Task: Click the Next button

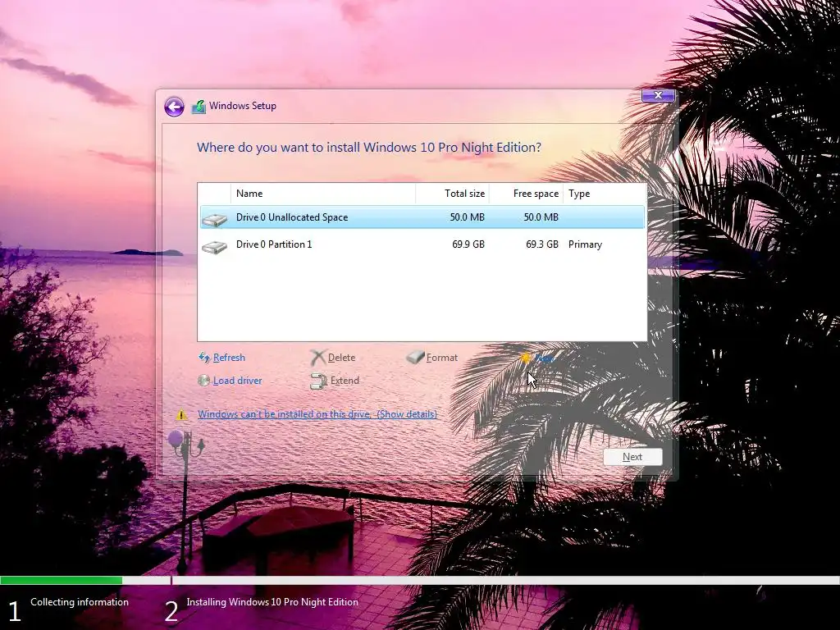Action: (x=632, y=457)
